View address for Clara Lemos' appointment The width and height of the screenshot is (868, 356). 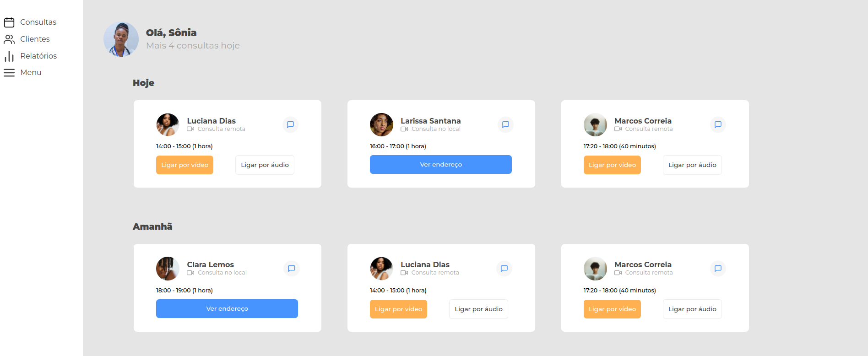click(227, 308)
